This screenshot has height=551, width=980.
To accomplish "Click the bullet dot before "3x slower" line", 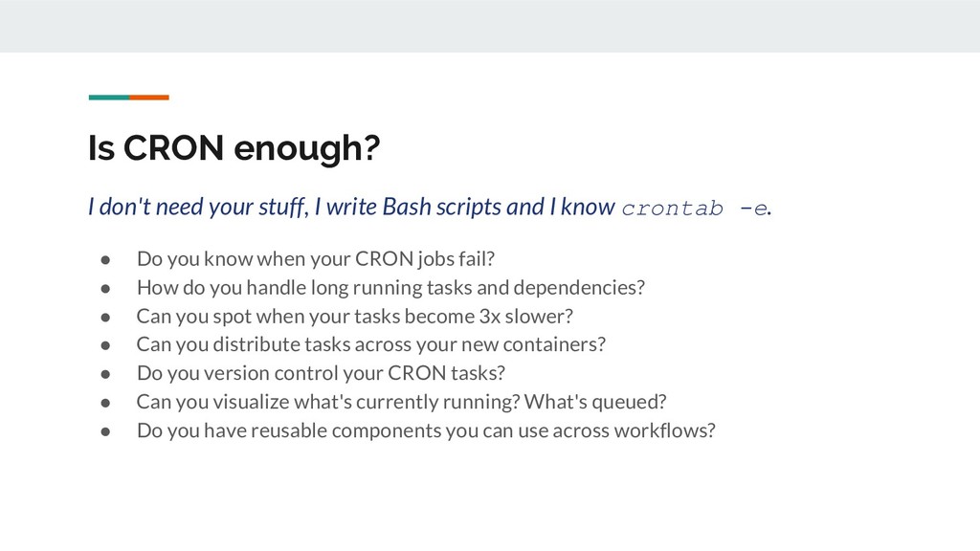I will point(106,317).
